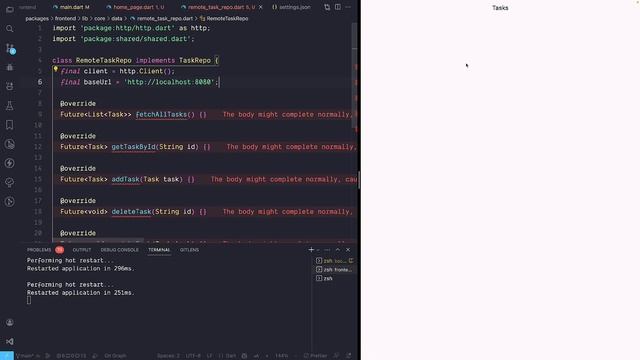Split the editor right
Screen dimensions: 640x360
pyautogui.click(x=338, y=7)
